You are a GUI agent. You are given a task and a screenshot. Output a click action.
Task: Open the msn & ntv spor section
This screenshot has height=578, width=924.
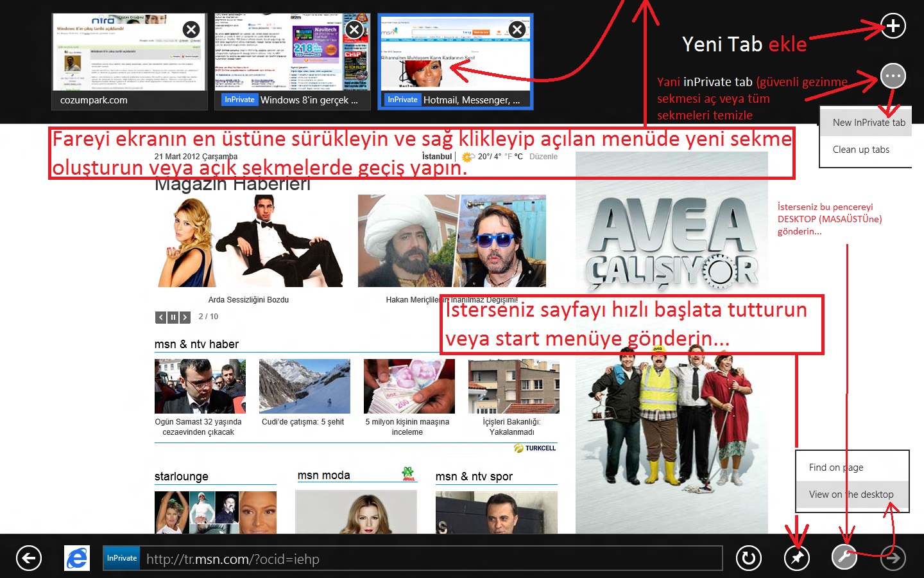[474, 477]
